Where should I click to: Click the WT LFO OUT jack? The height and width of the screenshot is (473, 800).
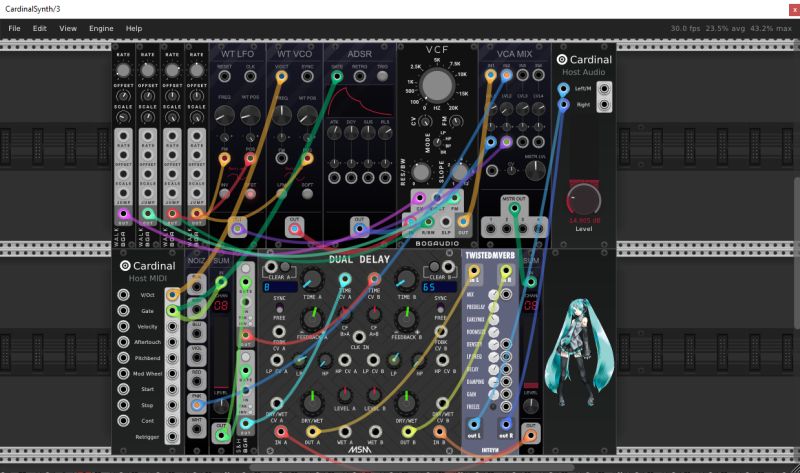tap(237, 229)
